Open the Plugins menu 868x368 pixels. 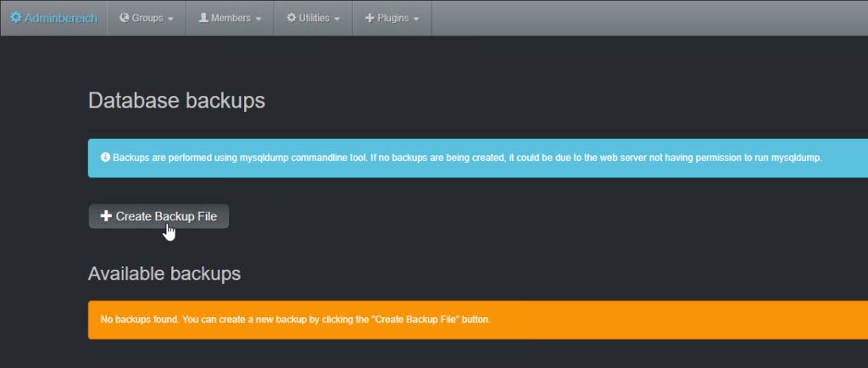[x=392, y=19]
